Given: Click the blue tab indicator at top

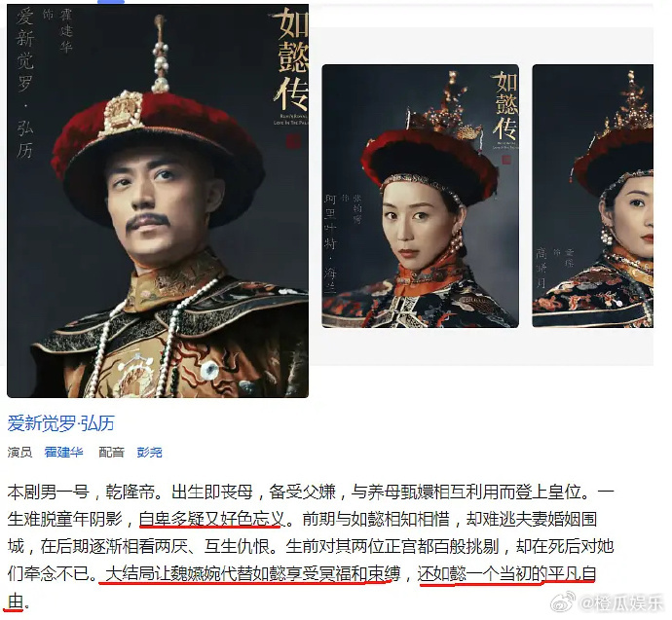Looking at the screenshot, I should tap(111, 2).
